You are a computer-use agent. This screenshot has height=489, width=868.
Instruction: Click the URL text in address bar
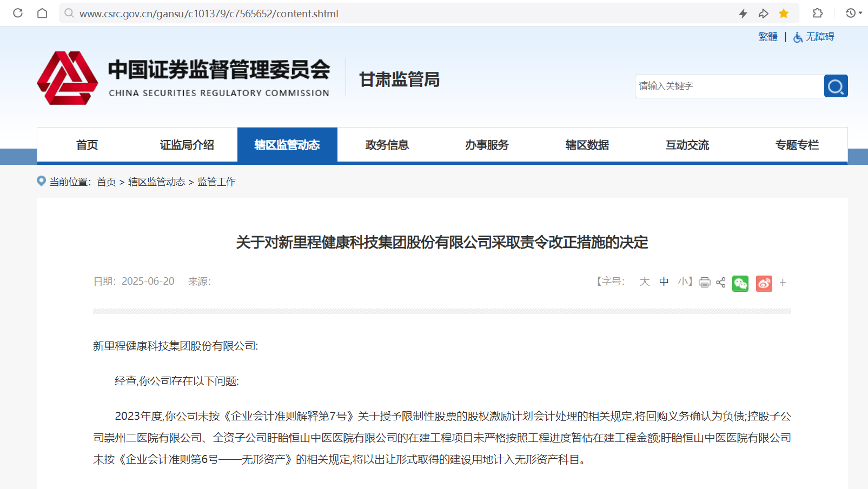coord(209,14)
